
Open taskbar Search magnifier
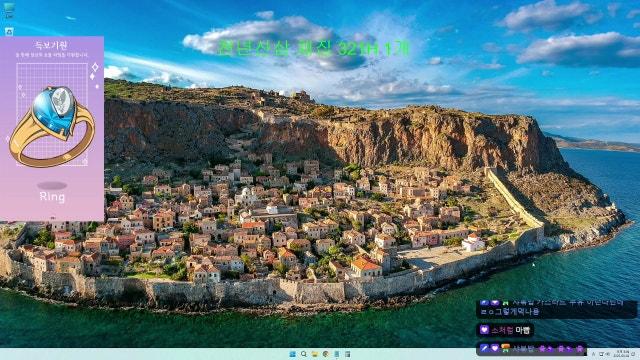tap(304, 354)
